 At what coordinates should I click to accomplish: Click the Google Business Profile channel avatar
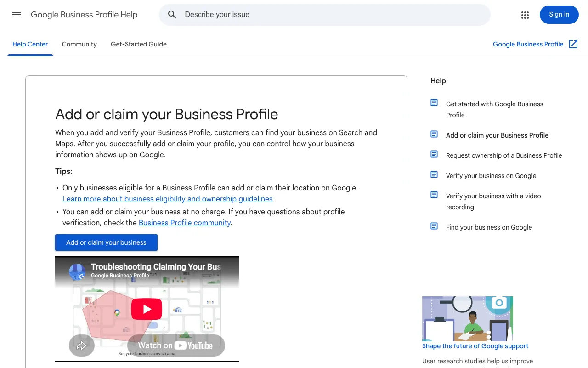(x=77, y=272)
